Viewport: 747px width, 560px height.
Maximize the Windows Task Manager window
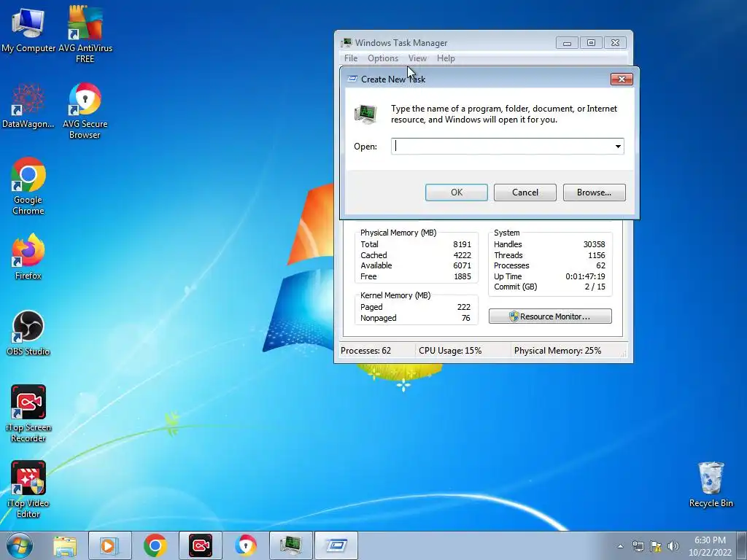coord(591,43)
